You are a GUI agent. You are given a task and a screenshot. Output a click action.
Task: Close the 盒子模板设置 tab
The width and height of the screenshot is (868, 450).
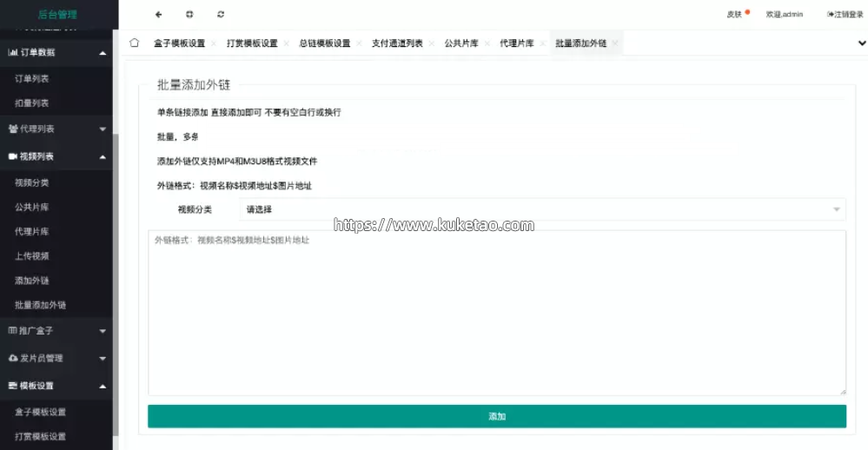214,43
